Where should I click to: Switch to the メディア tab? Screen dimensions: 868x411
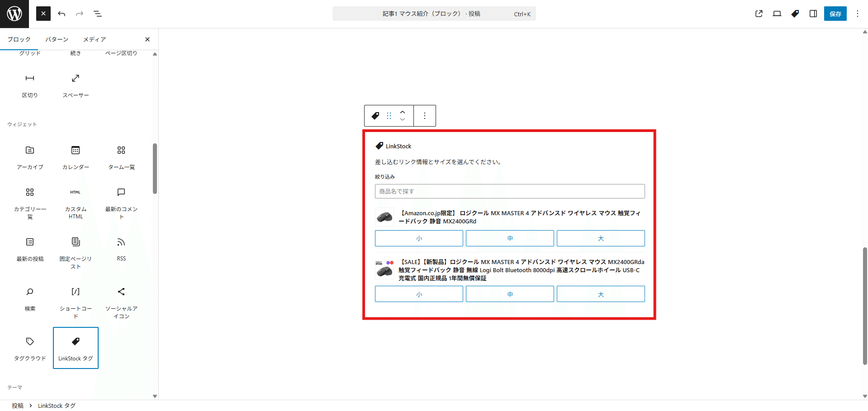click(95, 39)
